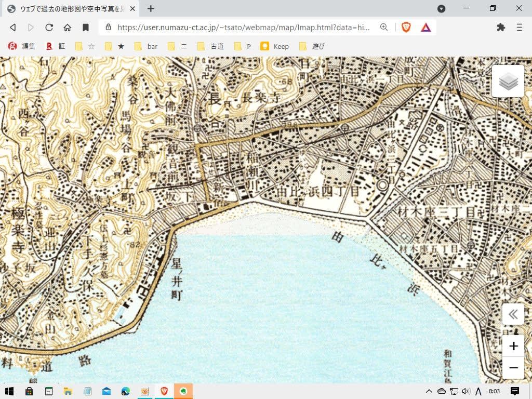Open the Evernote taskbar app
Image resolution: width=532 pixels, height=399 pixels.
point(183,391)
